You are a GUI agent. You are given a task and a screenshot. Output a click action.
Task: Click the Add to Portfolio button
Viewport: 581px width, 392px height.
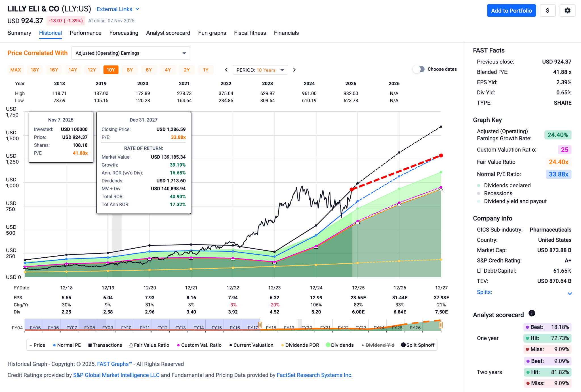point(511,11)
